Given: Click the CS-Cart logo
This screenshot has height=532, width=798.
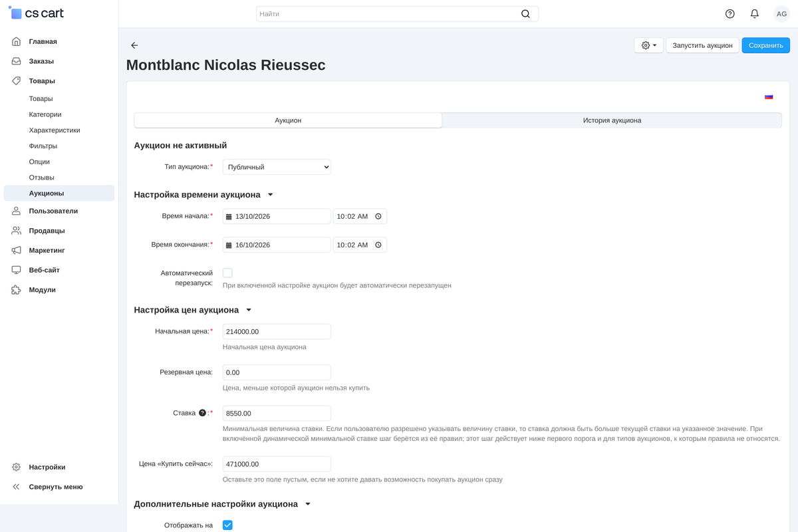Looking at the screenshot, I should click(x=37, y=13).
